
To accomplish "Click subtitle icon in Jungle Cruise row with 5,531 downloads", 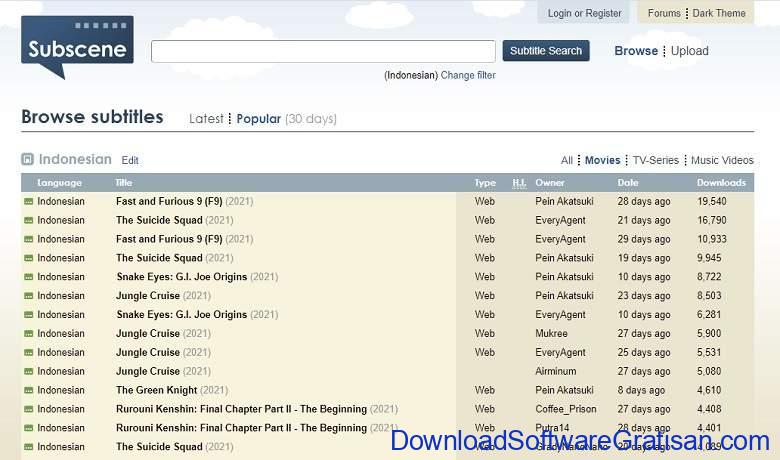I will [28, 353].
